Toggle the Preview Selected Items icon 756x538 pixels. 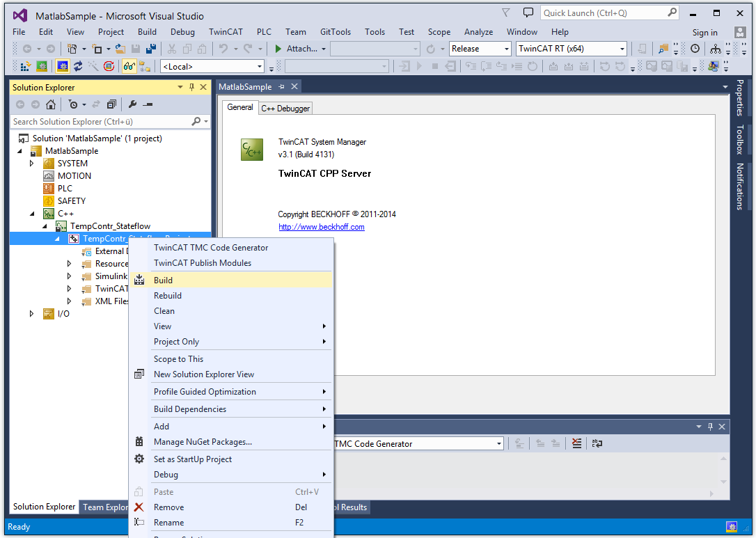(x=148, y=104)
